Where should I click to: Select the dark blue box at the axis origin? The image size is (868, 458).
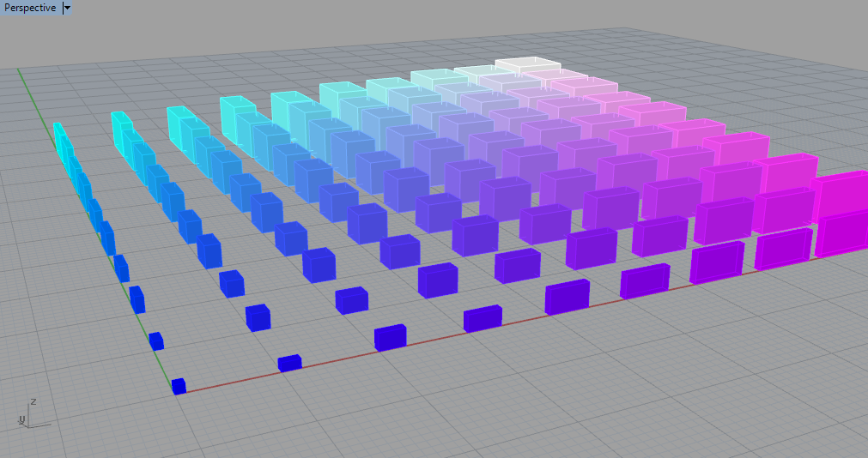pyautogui.click(x=179, y=386)
